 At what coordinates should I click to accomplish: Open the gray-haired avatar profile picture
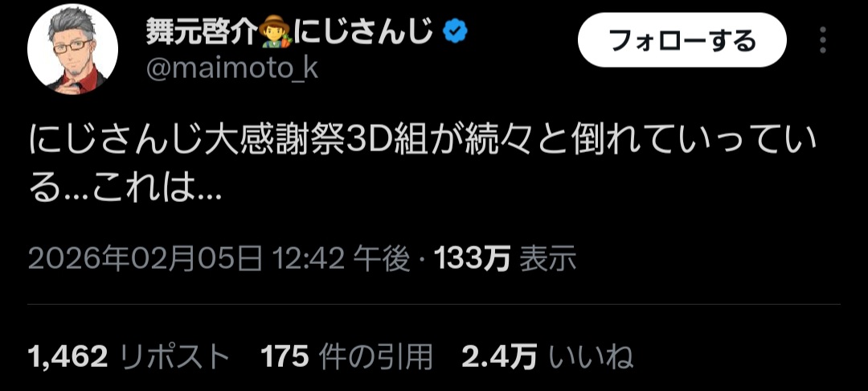73,49
